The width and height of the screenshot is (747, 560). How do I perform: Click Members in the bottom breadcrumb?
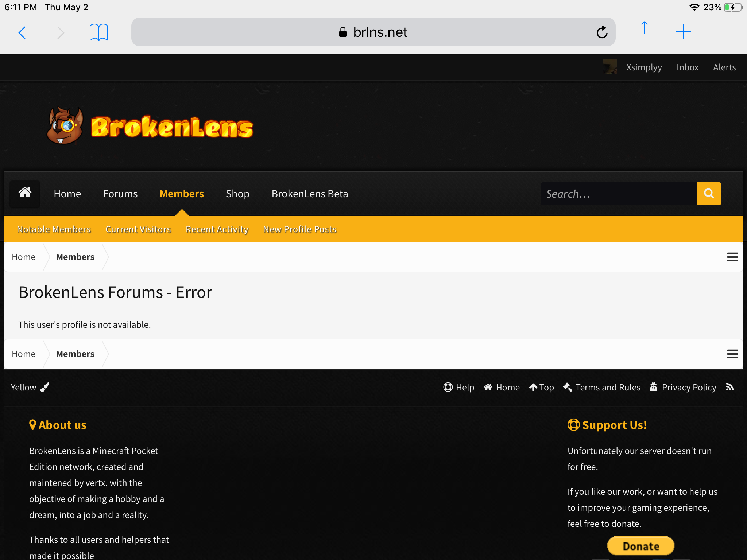(x=75, y=354)
